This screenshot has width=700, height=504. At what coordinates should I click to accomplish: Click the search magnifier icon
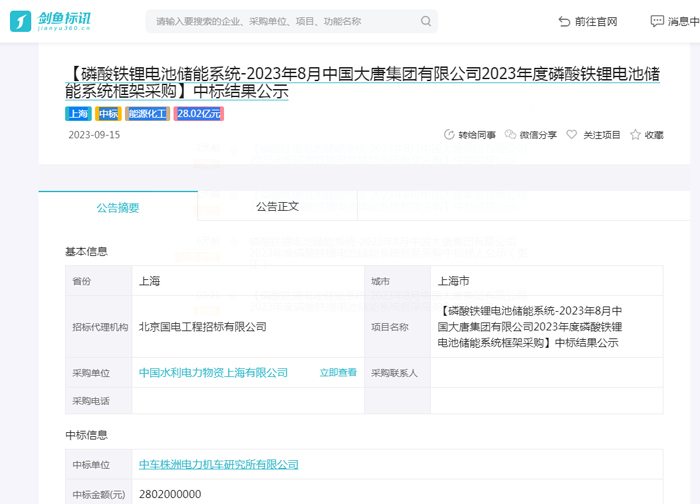coord(426,21)
